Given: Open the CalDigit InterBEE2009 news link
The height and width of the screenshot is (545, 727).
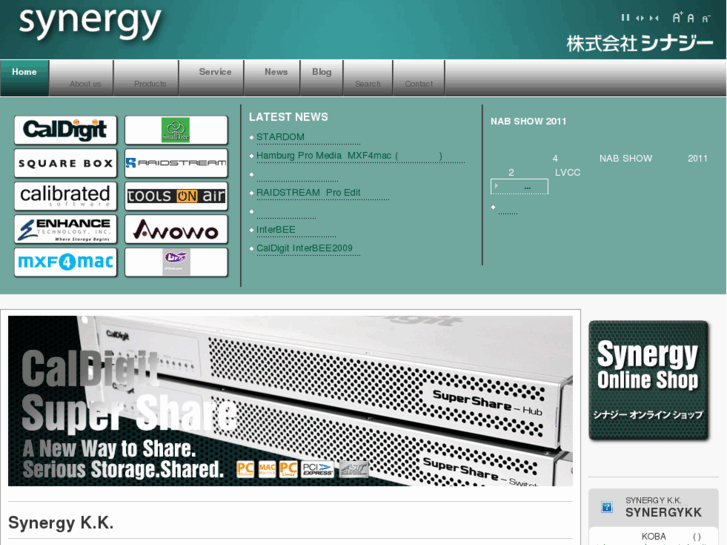Looking at the screenshot, I should click(x=305, y=248).
